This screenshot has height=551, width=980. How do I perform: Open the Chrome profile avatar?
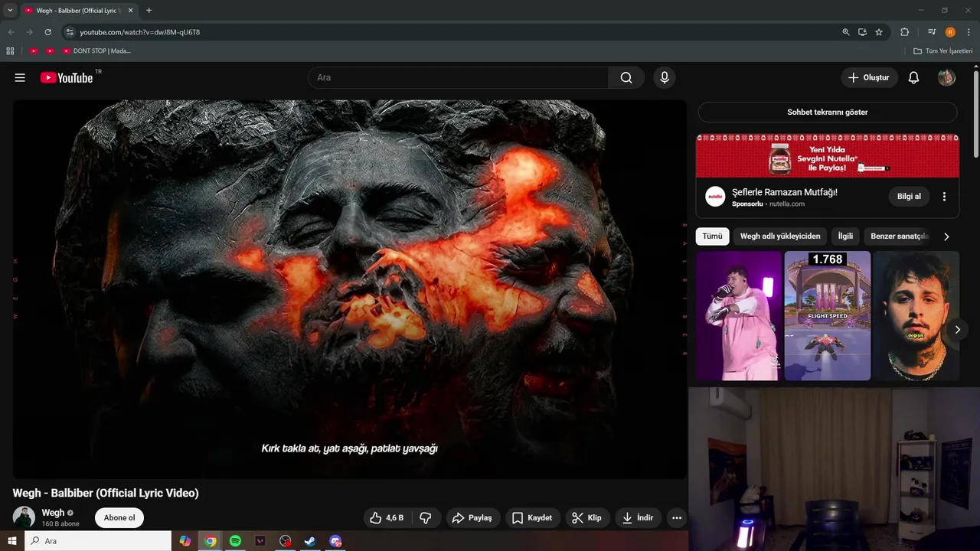(x=950, y=32)
